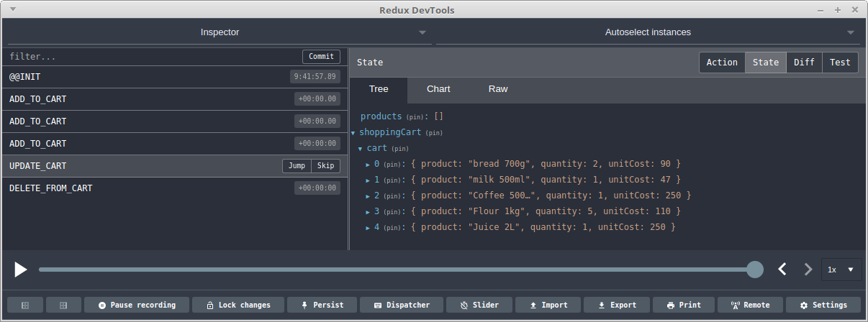This screenshot has height=322, width=868.
Task: Toggle the Slider button
Action: (x=479, y=305)
